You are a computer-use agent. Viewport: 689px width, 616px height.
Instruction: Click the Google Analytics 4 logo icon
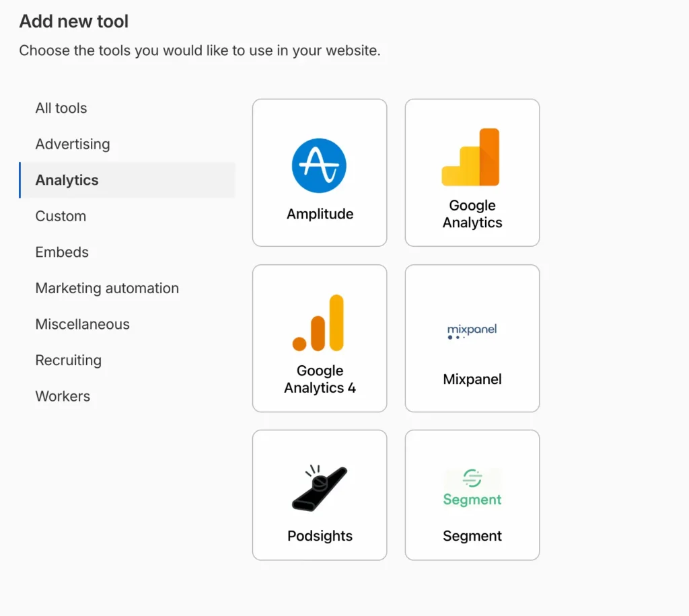coord(318,323)
